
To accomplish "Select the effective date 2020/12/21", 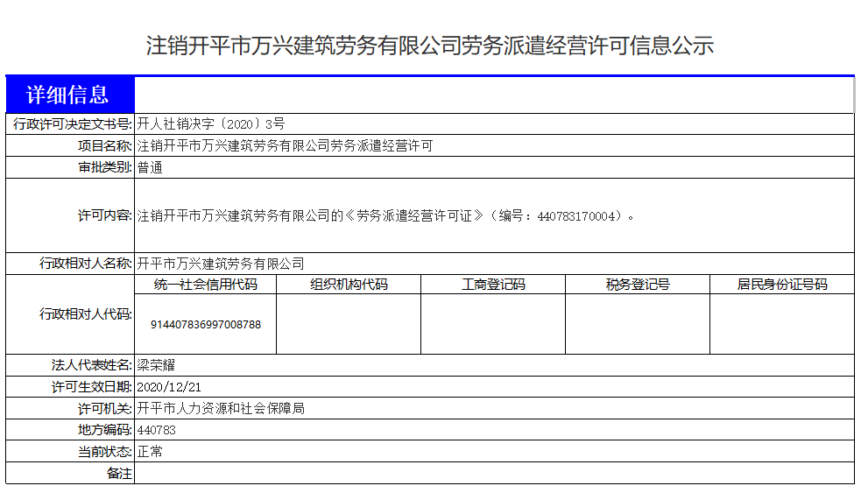I will pos(170,387).
